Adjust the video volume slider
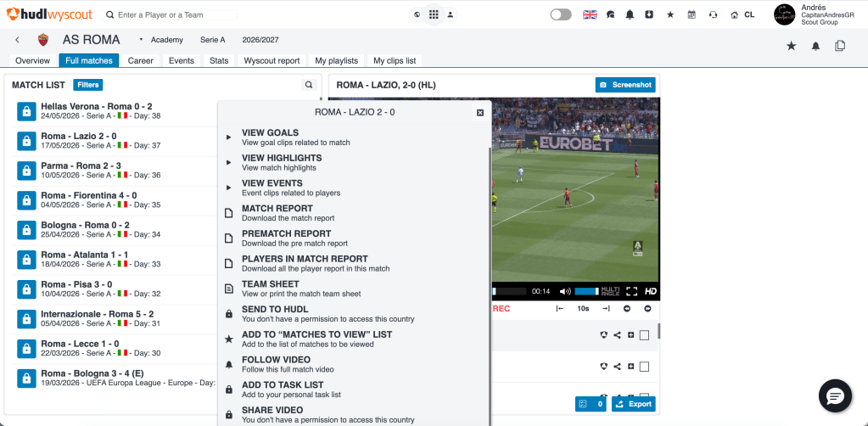This screenshot has width=868, height=426. tap(587, 291)
